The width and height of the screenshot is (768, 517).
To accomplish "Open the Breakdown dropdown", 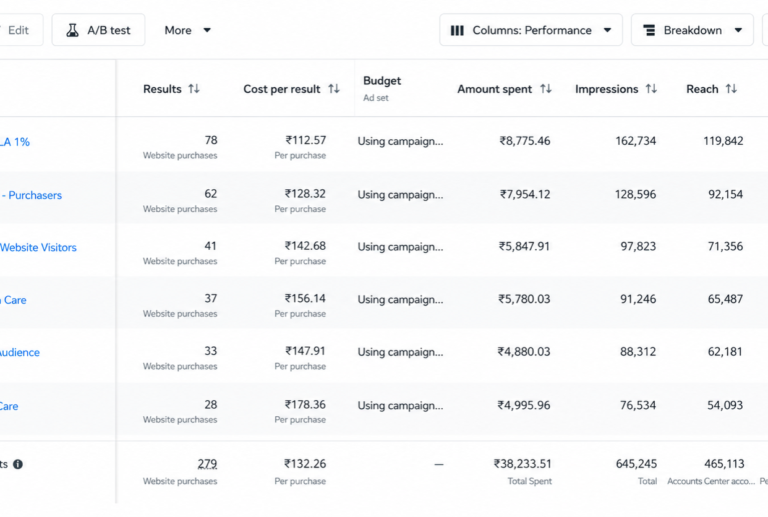I will (x=692, y=30).
